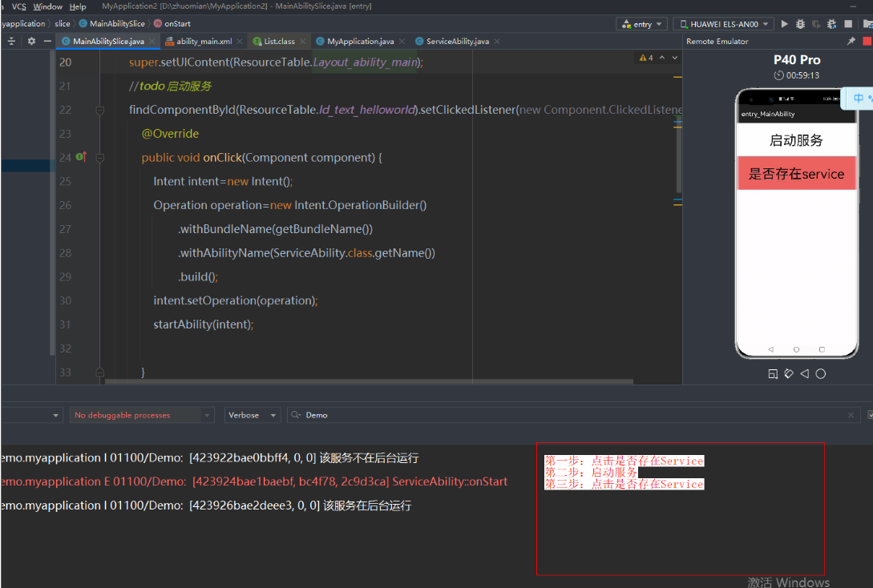Switch to the List.class tab
The width and height of the screenshot is (873, 588).
point(279,41)
